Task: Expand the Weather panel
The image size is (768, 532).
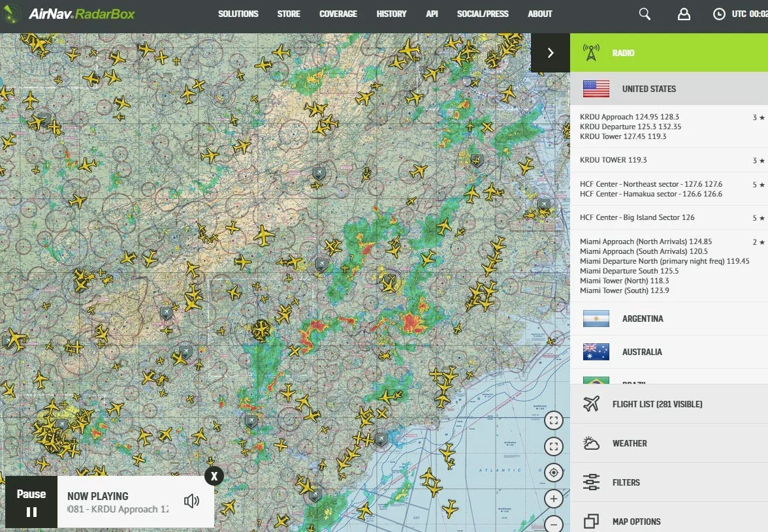Action: (x=669, y=443)
